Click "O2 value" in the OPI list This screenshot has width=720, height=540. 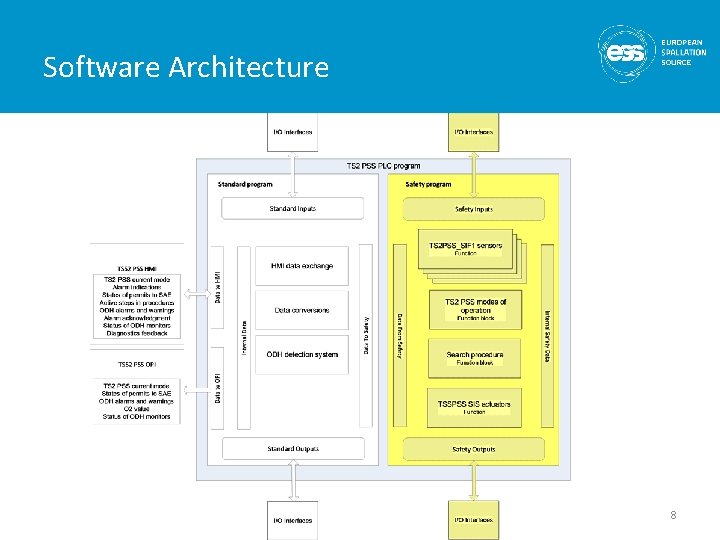[x=136, y=409]
